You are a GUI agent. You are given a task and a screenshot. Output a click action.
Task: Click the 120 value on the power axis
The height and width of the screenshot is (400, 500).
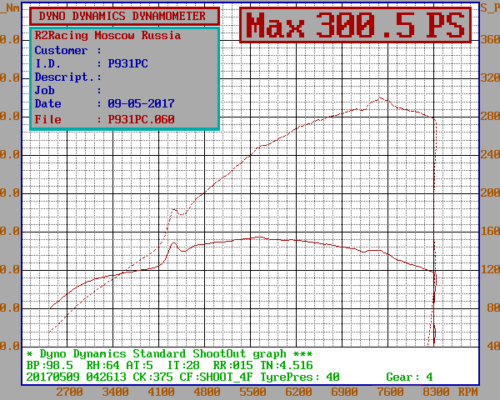coord(490,270)
